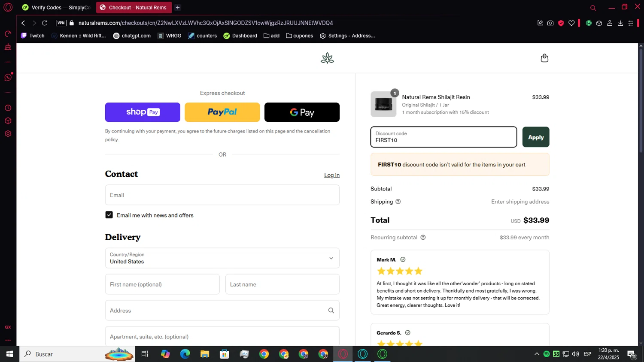
Task: Click the Natural Rems lotus logo
Action: pyautogui.click(x=327, y=58)
